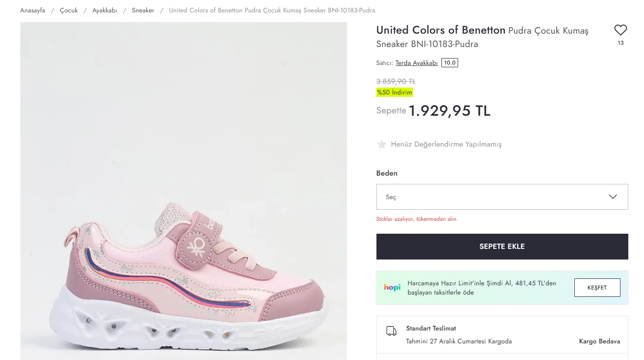Click United Colors of Benetton brand name
This screenshot has height=360, width=644.
pyautogui.click(x=441, y=30)
